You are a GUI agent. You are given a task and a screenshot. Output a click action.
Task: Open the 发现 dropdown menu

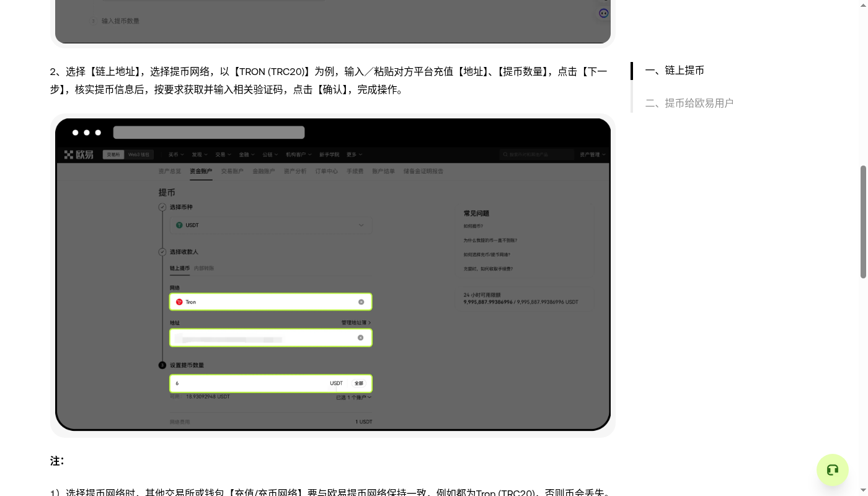199,154
